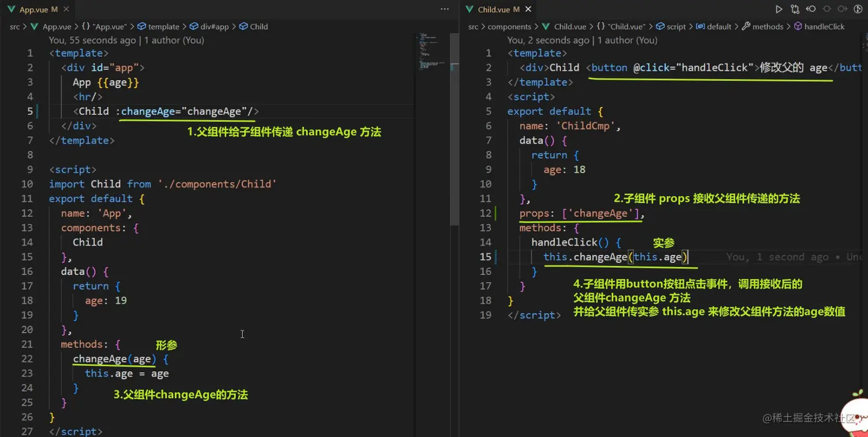Screen dimensions: 868x437
Task: Click the "changeAge(age) {" method definition
Action: [121, 359]
